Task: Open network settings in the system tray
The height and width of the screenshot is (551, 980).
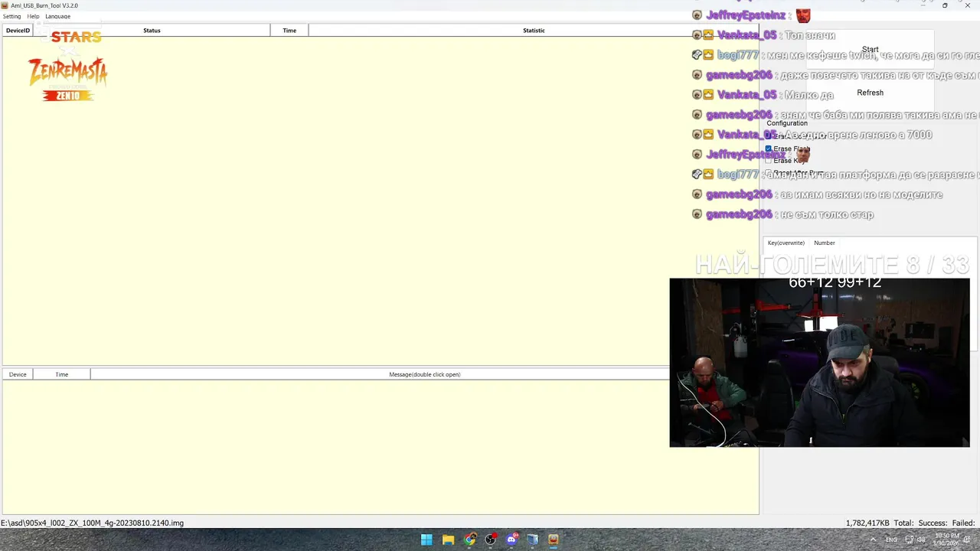Action: (909, 540)
